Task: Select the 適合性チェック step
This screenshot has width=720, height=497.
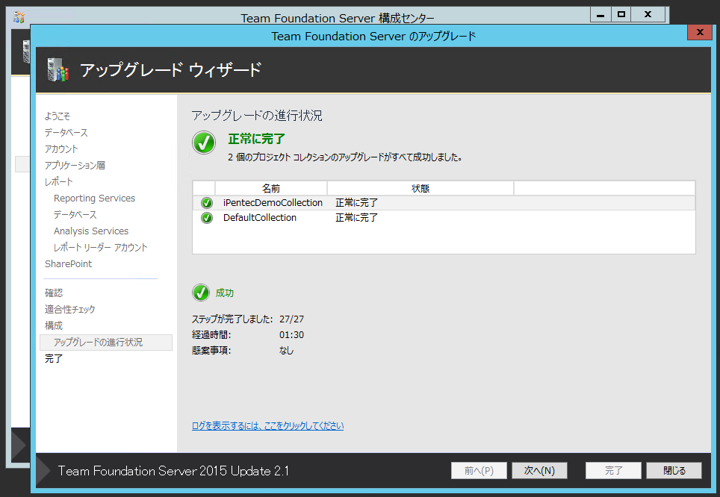Action: (x=70, y=310)
